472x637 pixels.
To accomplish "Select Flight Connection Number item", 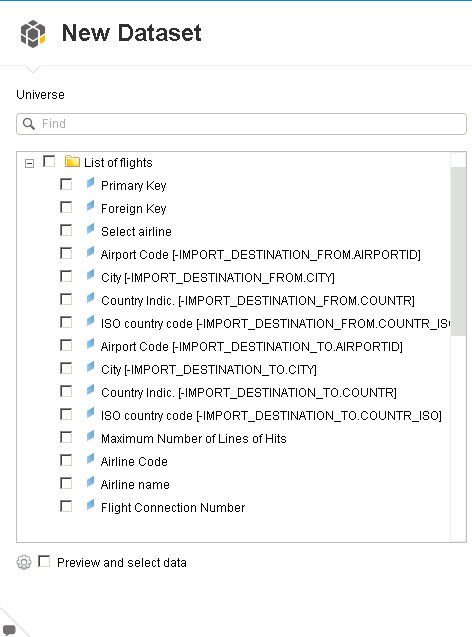I will 173,508.
